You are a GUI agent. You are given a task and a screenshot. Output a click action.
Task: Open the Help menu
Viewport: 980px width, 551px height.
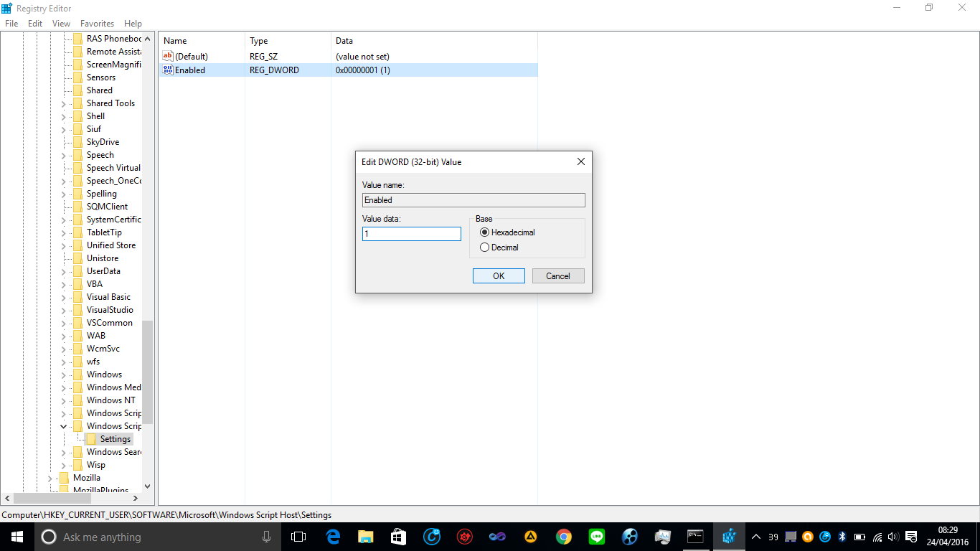click(x=133, y=24)
